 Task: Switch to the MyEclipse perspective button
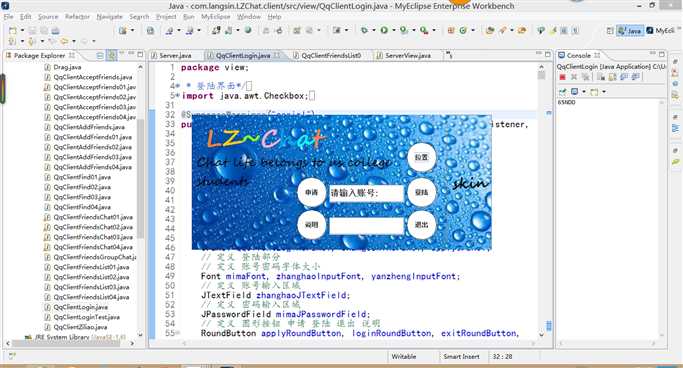[662, 30]
